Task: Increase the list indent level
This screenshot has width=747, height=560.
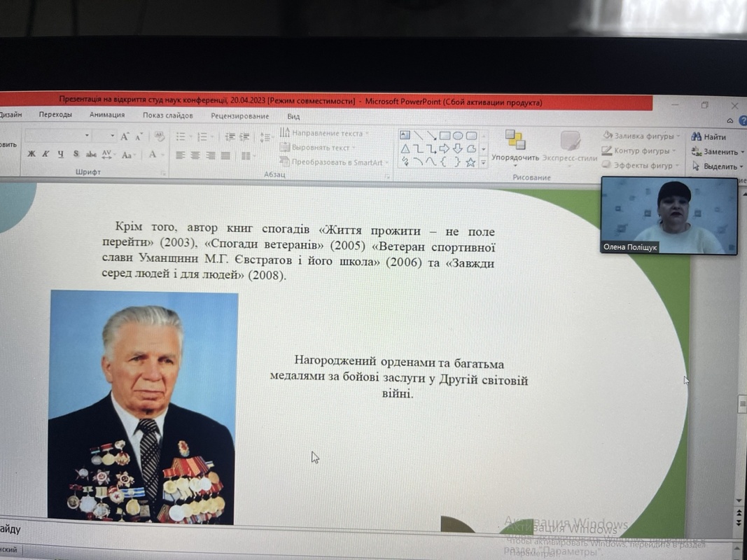Action: pos(244,137)
